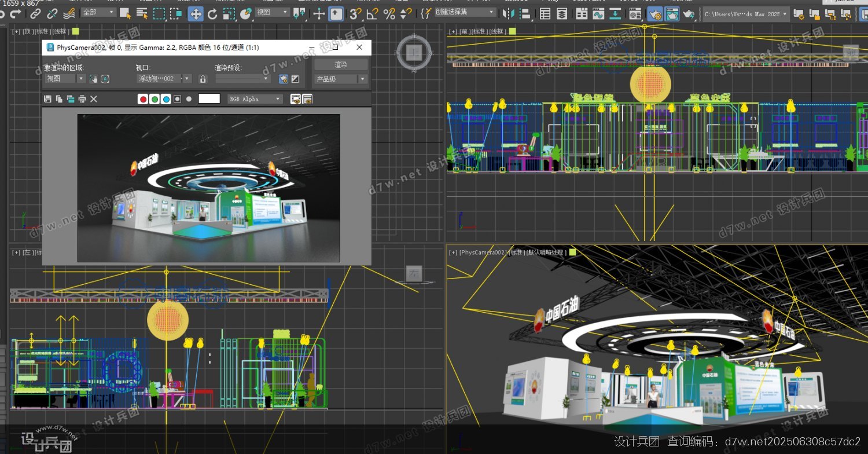868x454 pixels.
Task: Toggle Keyboard Shortcut Override button
Action: point(336,14)
